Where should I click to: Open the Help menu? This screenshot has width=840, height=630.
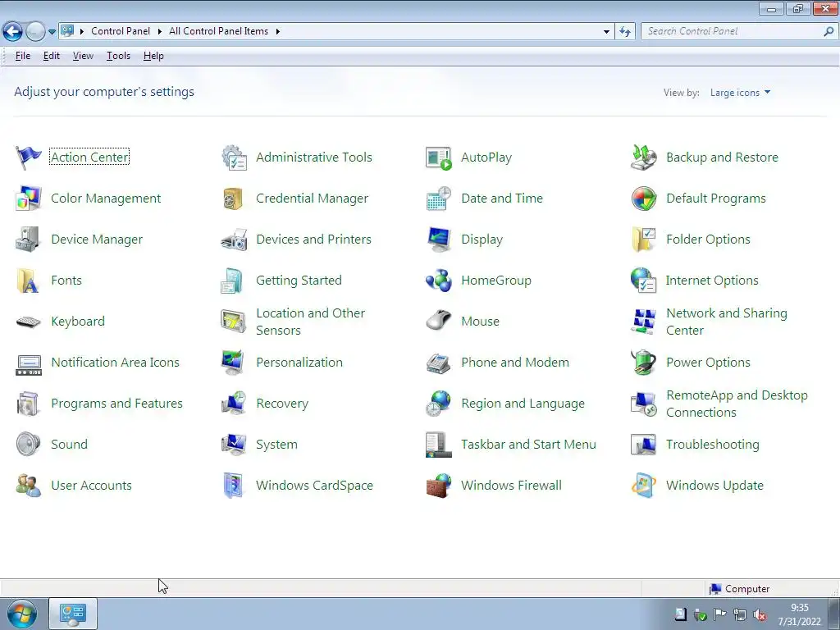tap(153, 56)
